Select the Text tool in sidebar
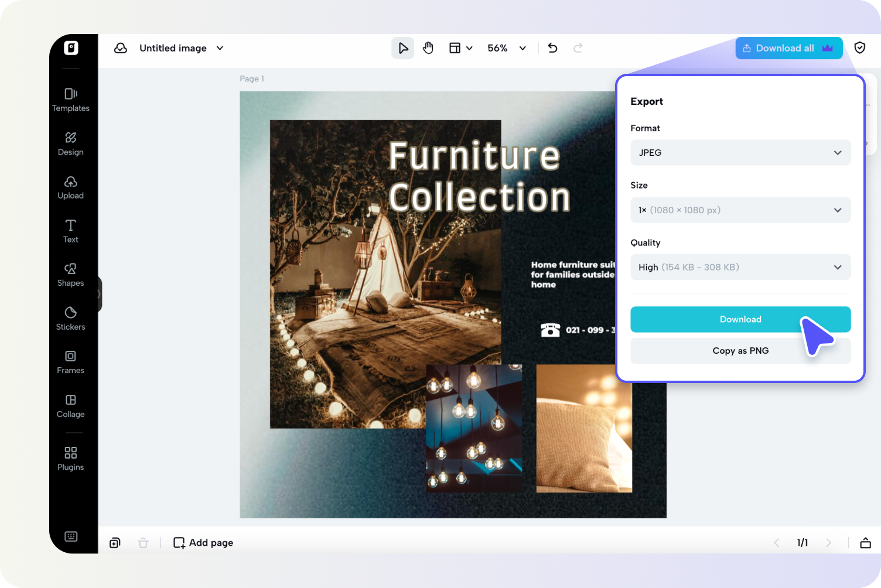 point(70,231)
